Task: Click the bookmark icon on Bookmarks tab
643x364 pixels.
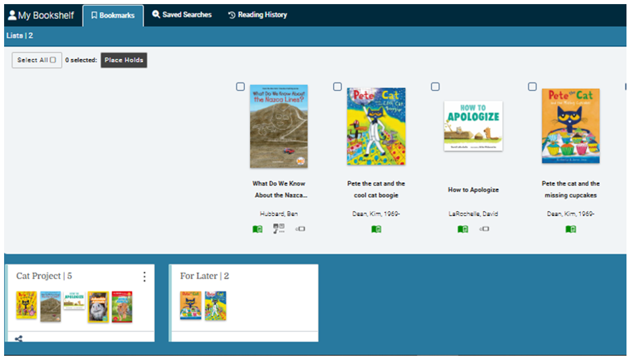Action: (94, 15)
